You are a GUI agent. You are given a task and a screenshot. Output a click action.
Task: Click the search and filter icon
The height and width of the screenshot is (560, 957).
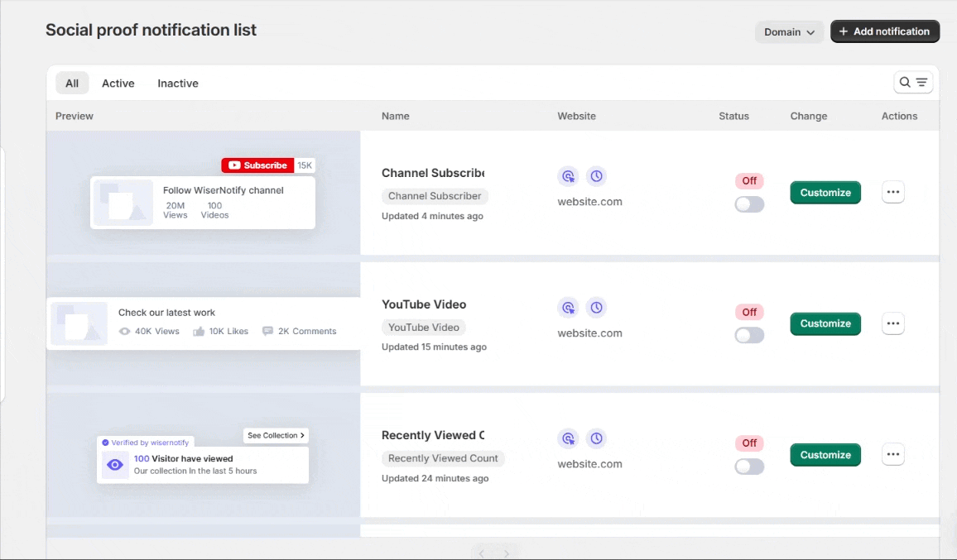tap(913, 83)
